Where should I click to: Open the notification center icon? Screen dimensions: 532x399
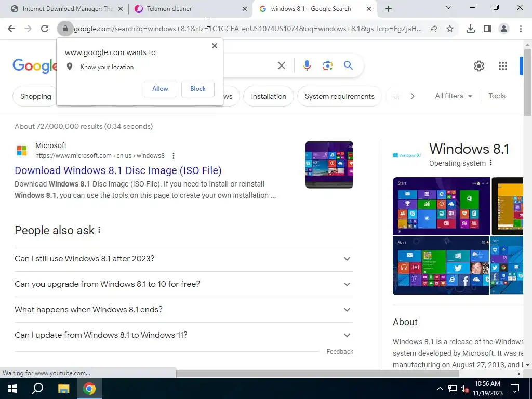point(515,389)
